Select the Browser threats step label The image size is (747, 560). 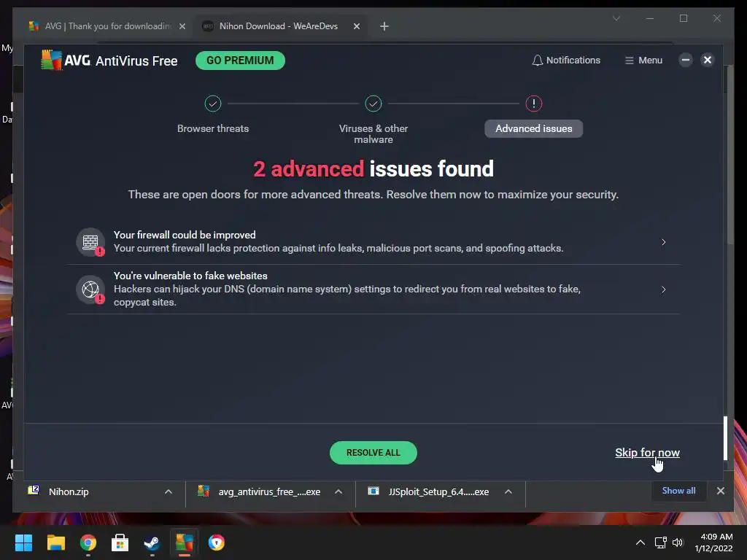coord(213,128)
